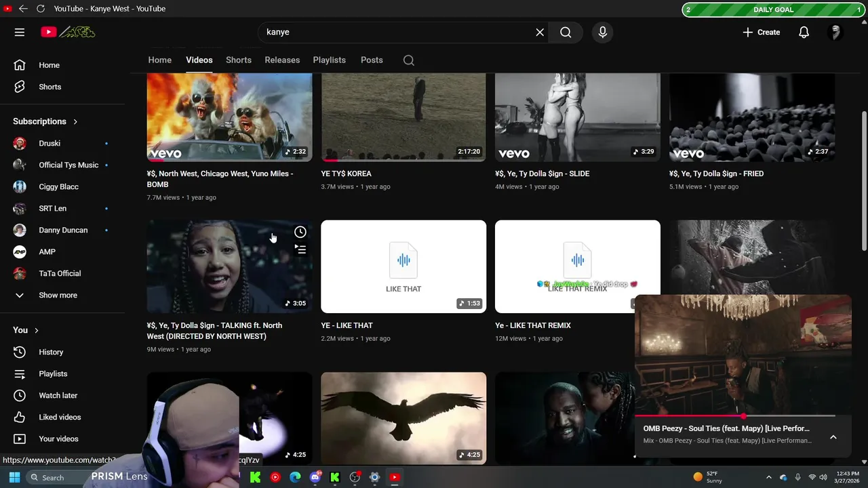This screenshot has height=488, width=868.
Task: Open Playlists in the sidebar
Action: coord(62,373)
